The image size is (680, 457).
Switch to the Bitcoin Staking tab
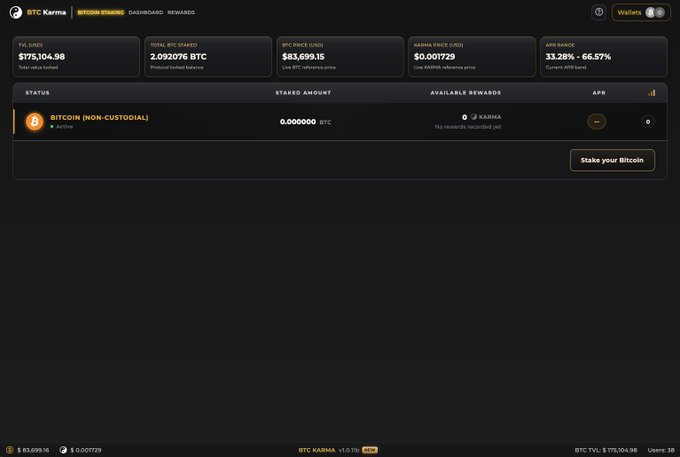101,13
